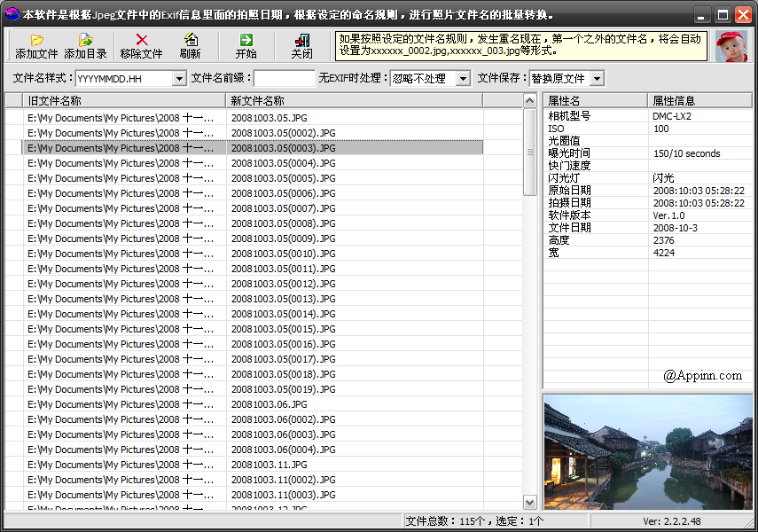Screen dimensions: 758x532
Task: Click the 添加目录 (add folder) toolbar icon
Action: 85,41
